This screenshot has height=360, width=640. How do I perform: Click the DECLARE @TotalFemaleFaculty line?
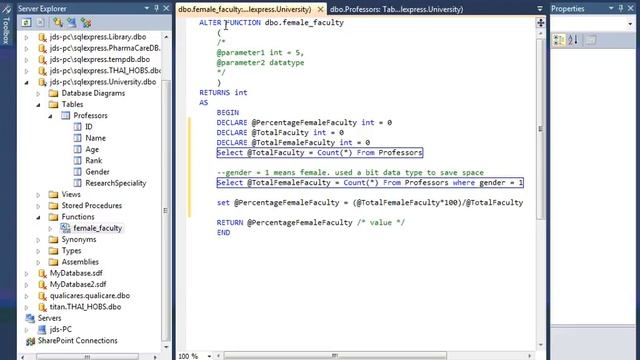[x=293, y=142]
